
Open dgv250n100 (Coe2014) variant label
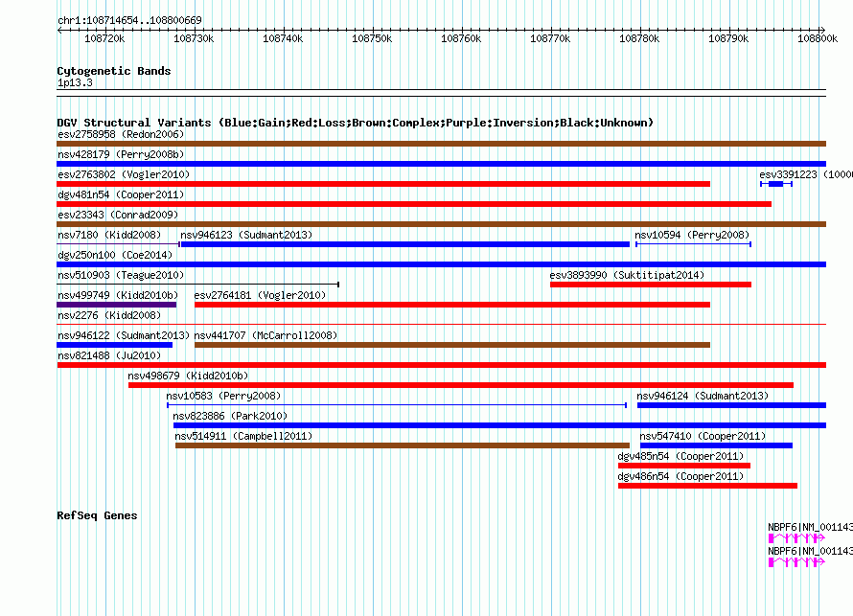pos(115,255)
